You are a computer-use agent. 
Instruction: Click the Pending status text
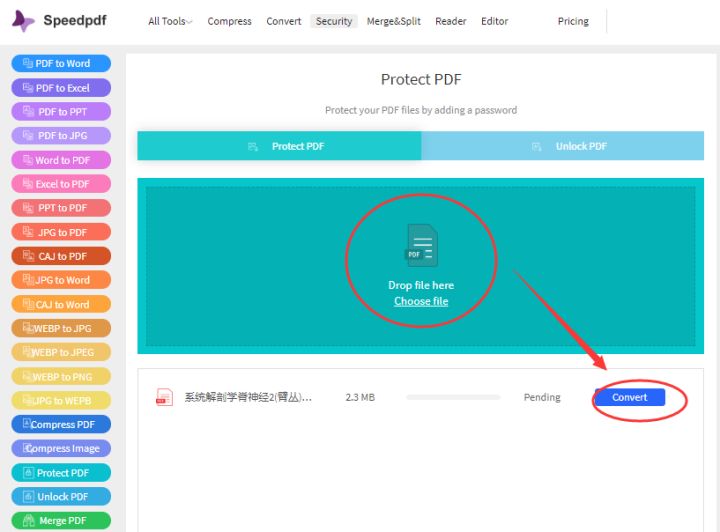coord(542,397)
